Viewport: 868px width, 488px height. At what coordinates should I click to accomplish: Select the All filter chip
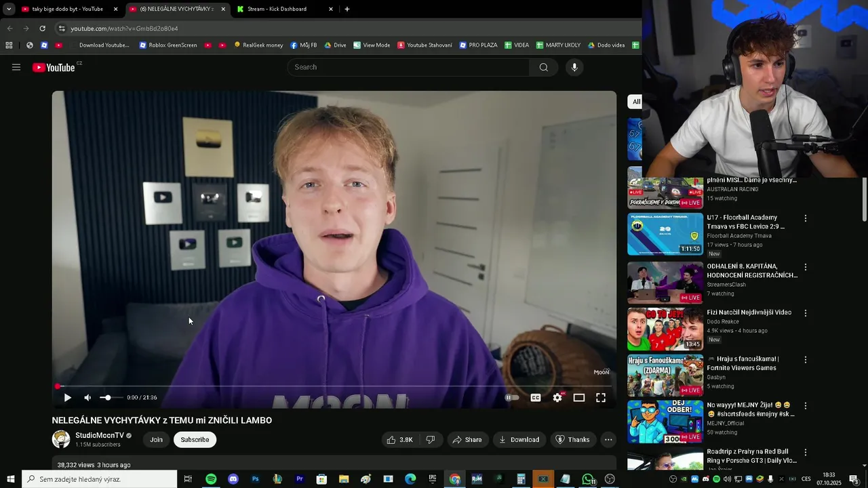pos(636,102)
